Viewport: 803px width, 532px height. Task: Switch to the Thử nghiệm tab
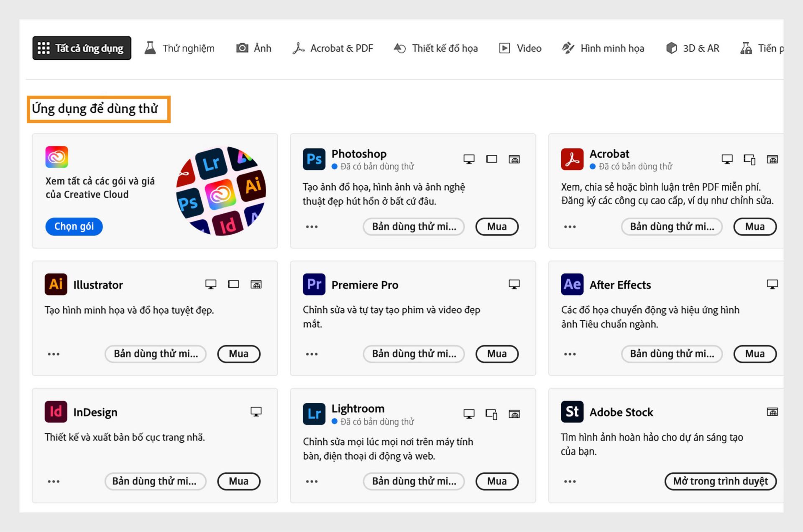[x=180, y=48]
